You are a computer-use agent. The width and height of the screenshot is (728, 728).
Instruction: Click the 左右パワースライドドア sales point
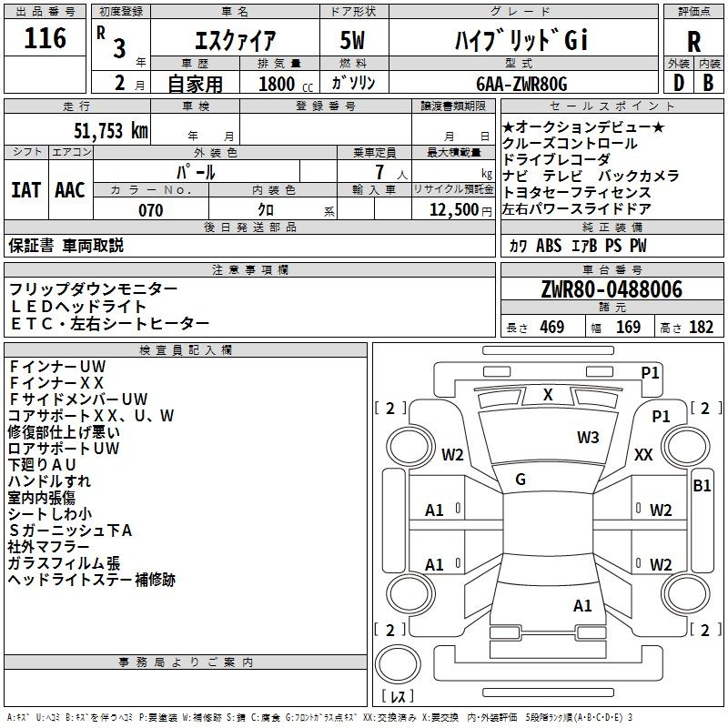[576, 209]
